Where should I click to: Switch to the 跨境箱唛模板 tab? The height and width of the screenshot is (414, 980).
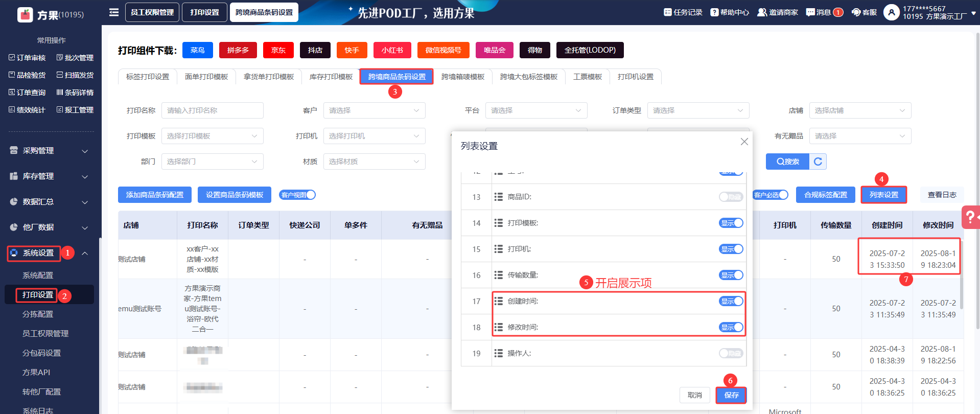coord(463,77)
